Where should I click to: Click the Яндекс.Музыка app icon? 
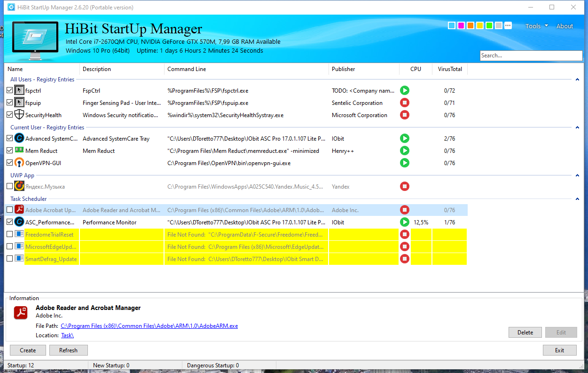pyautogui.click(x=19, y=186)
